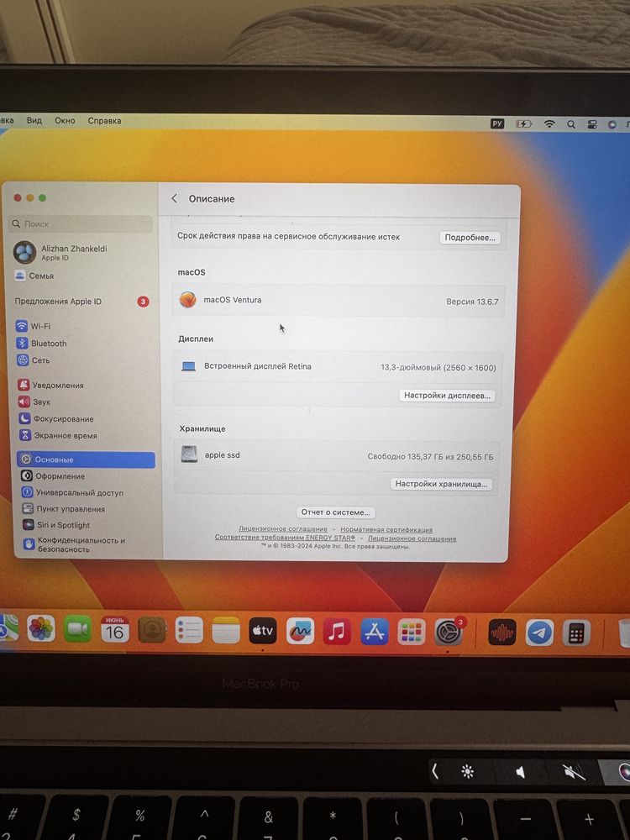Open Конфиденциальность и безопасность settings
The image size is (630, 840).
click(75, 544)
